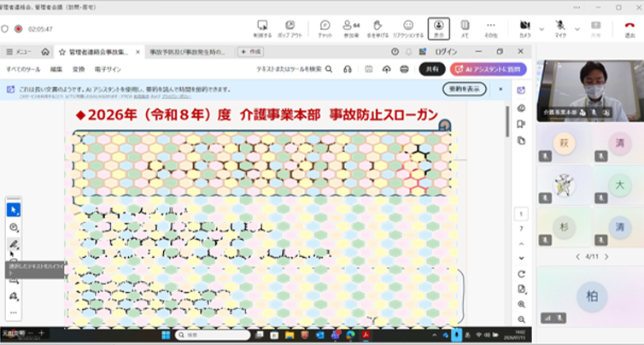The image size is (644, 345).
Task: Go to next page using down chevron
Action: tap(521, 258)
